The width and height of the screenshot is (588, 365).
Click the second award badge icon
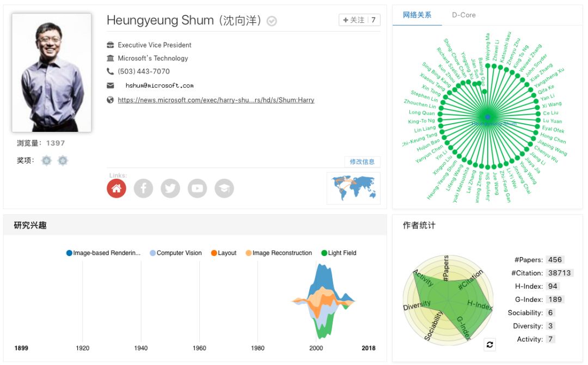pyautogui.click(x=63, y=161)
